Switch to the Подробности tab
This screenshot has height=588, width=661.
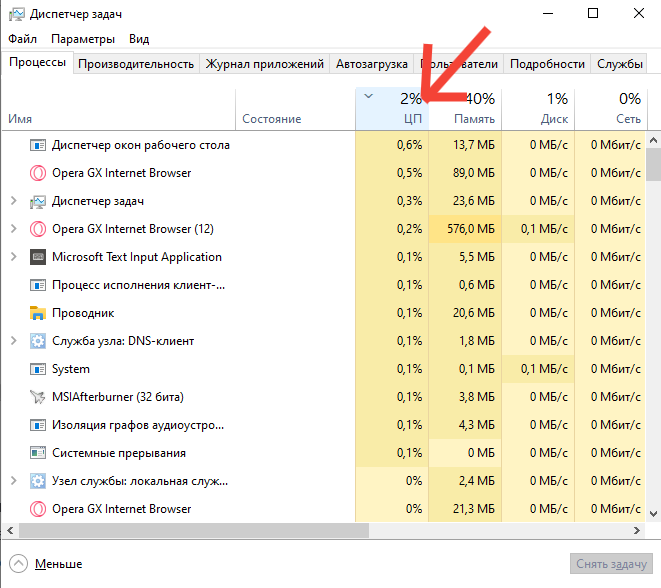pyautogui.click(x=547, y=64)
